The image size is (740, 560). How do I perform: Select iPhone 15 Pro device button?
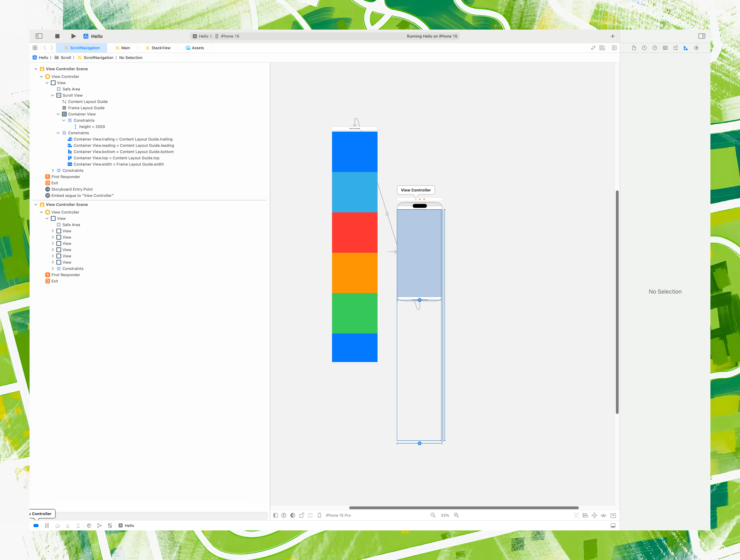coord(338,515)
